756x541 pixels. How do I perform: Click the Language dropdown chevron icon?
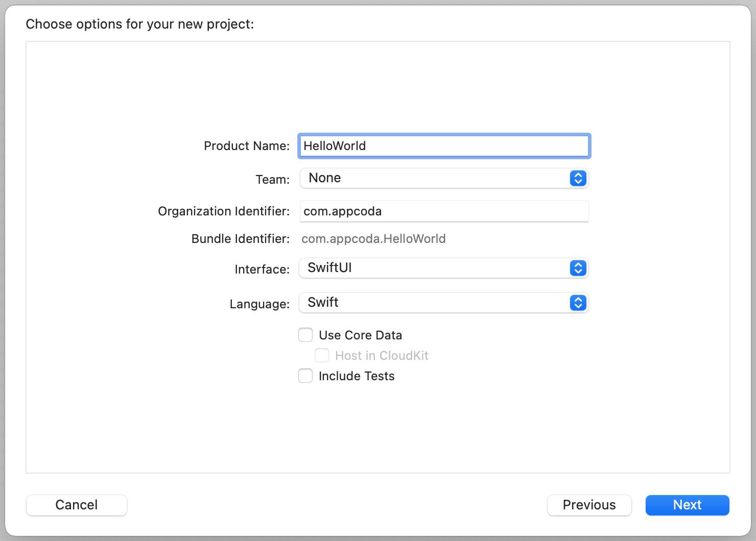point(578,303)
